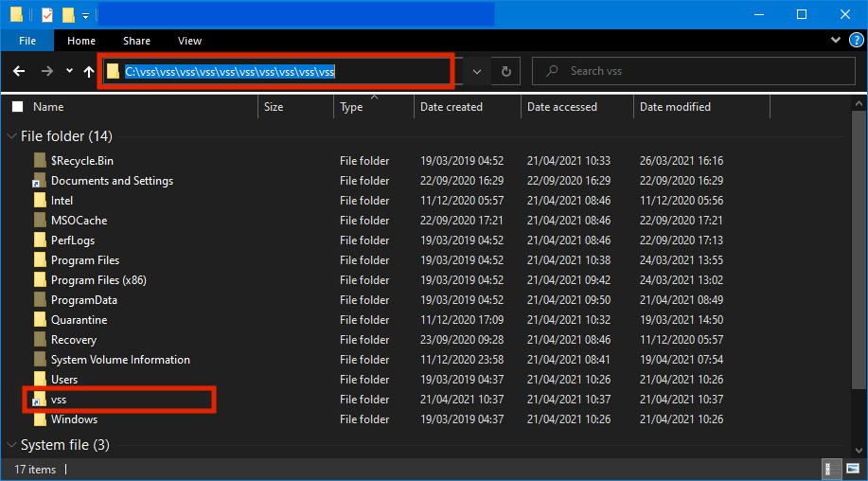Open the recent locations dropdown arrow
This screenshot has height=481, width=868.
pos(69,71)
